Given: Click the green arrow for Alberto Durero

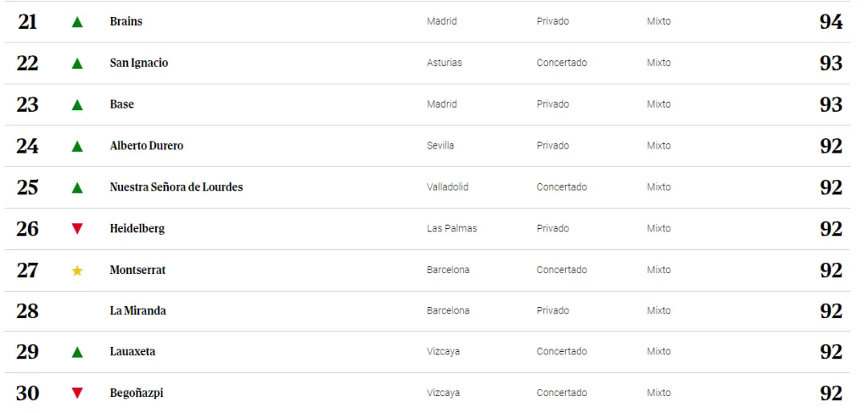Looking at the screenshot, I should tap(77, 146).
